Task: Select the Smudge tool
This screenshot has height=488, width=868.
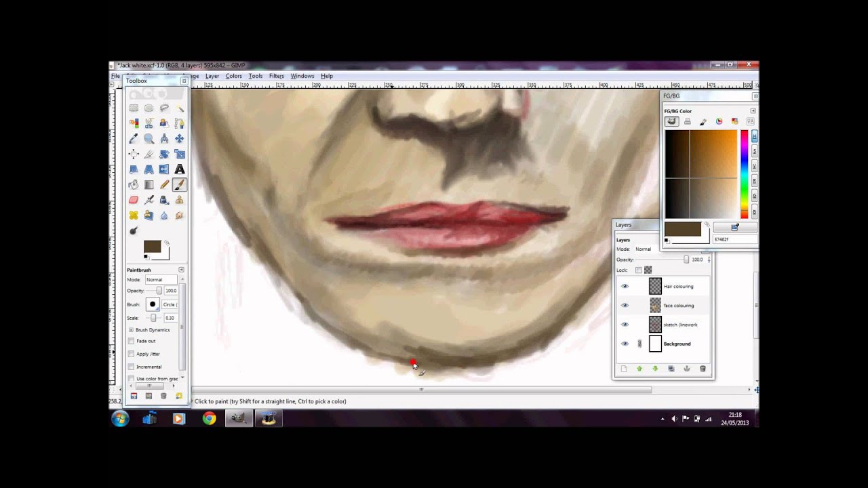Action: coord(180,216)
